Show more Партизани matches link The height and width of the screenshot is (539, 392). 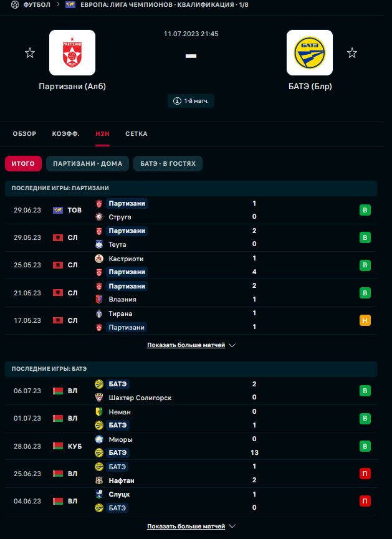pyautogui.click(x=186, y=345)
